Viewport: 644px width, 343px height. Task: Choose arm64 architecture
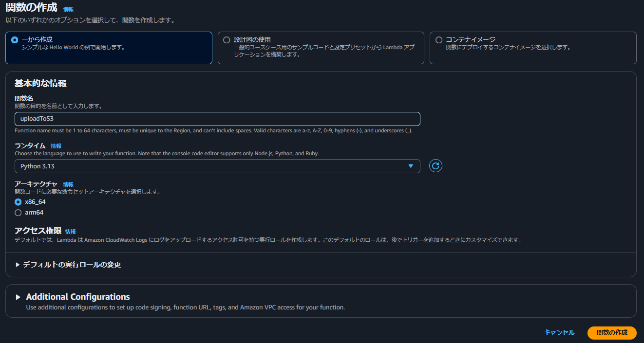click(x=18, y=213)
